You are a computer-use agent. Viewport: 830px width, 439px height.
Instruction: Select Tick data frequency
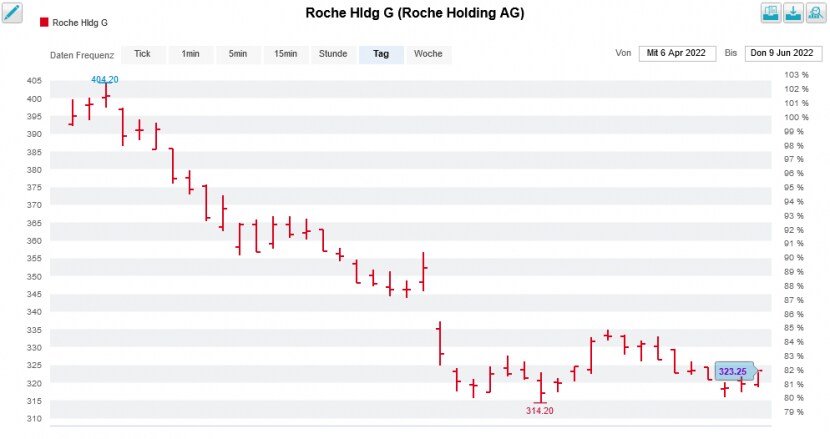click(x=143, y=54)
